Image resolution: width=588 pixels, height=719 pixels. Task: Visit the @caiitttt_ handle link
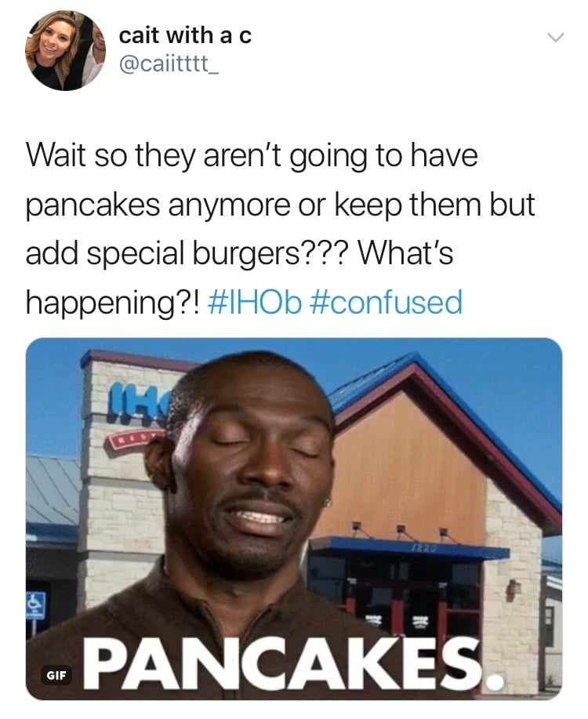tap(169, 64)
